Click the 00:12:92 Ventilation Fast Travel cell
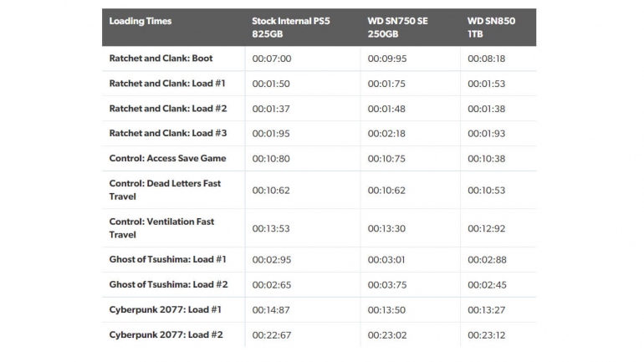Viewport: 644px width, 362px height. [x=486, y=228]
